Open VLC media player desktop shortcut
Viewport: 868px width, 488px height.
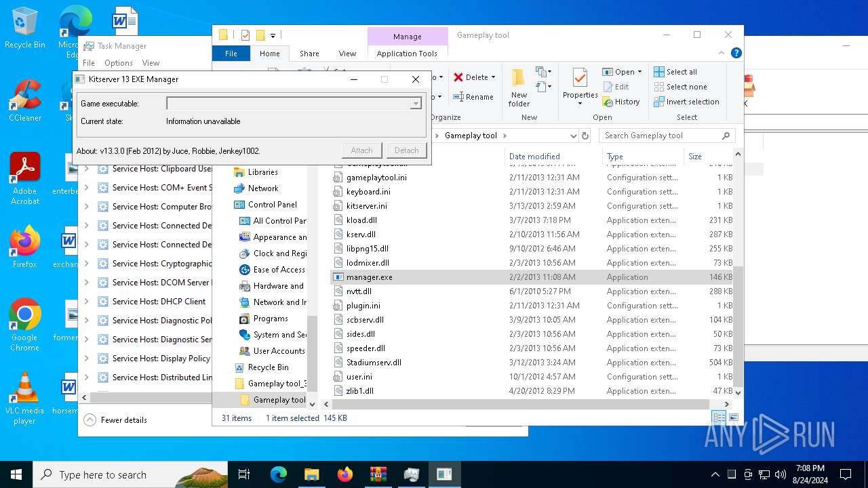coord(24,398)
